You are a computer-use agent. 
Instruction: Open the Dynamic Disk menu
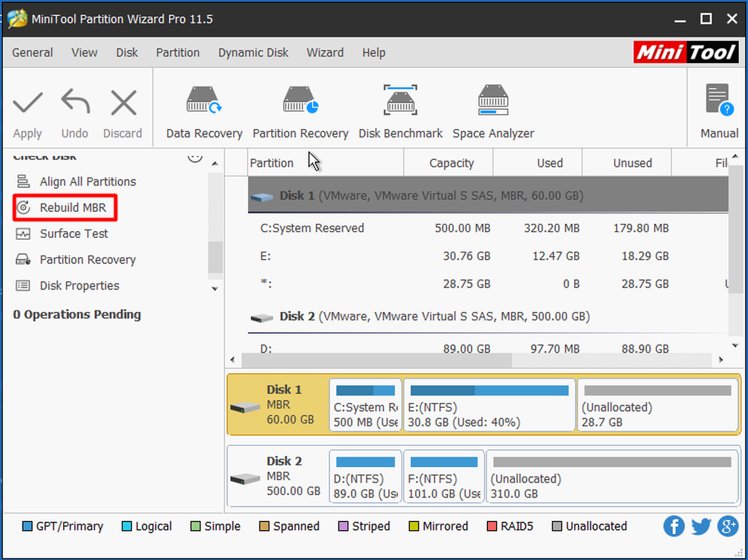(x=253, y=52)
